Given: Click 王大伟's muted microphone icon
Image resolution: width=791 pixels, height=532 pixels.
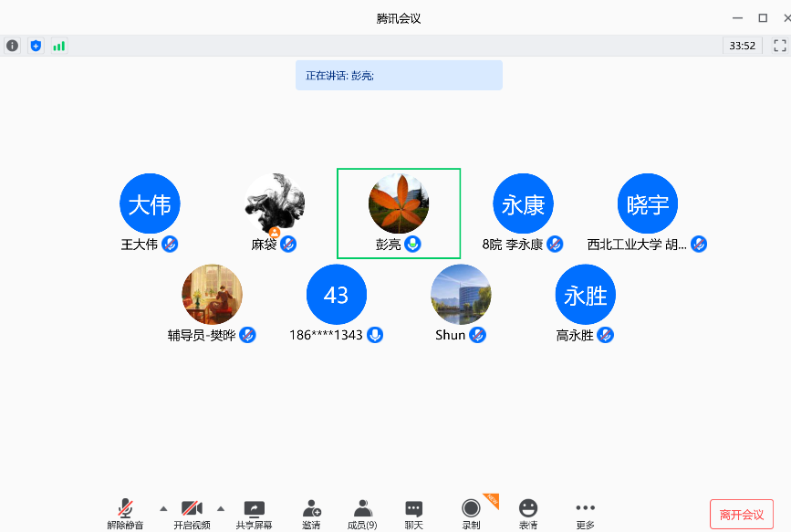Looking at the screenshot, I should click(x=170, y=245).
